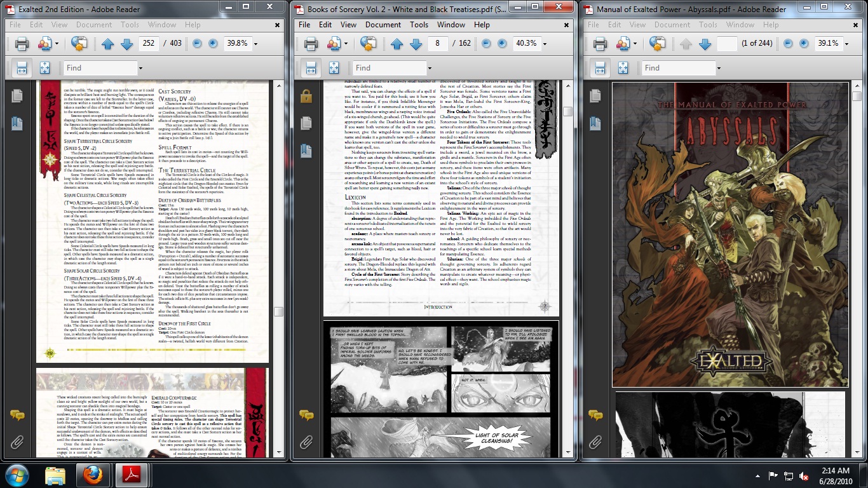Go to next page in Exalted 2nd Edition
The width and height of the screenshot is (868, 488).
click(x=126, y=44)
